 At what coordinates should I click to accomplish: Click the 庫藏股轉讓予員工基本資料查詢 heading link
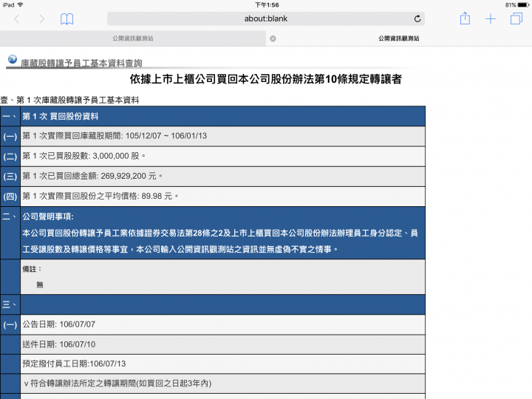[x=81, y=63]
